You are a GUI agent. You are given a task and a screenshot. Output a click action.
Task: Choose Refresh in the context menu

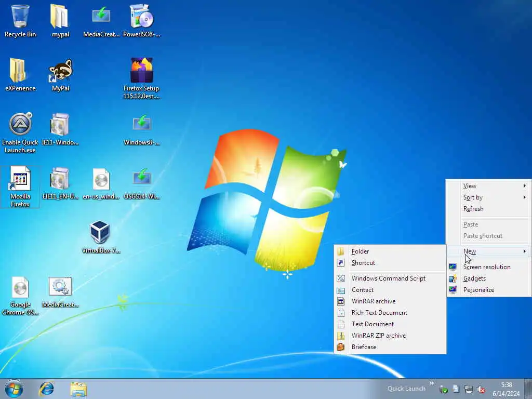(488, 209)
